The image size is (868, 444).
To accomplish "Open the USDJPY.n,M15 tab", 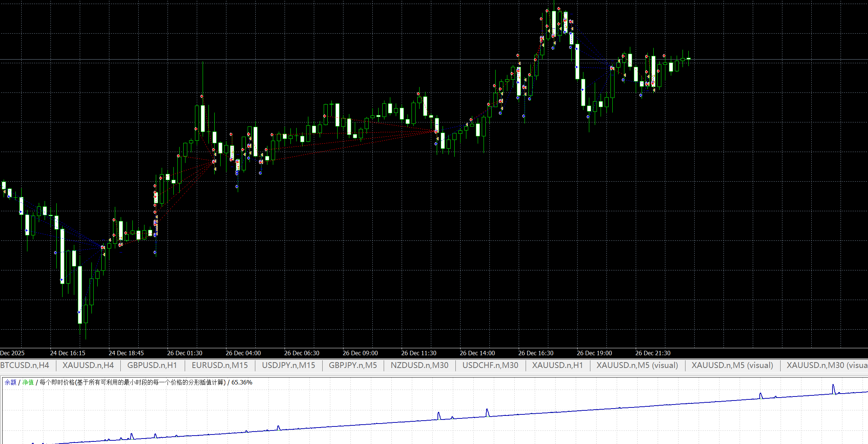I will click(289, 365).
